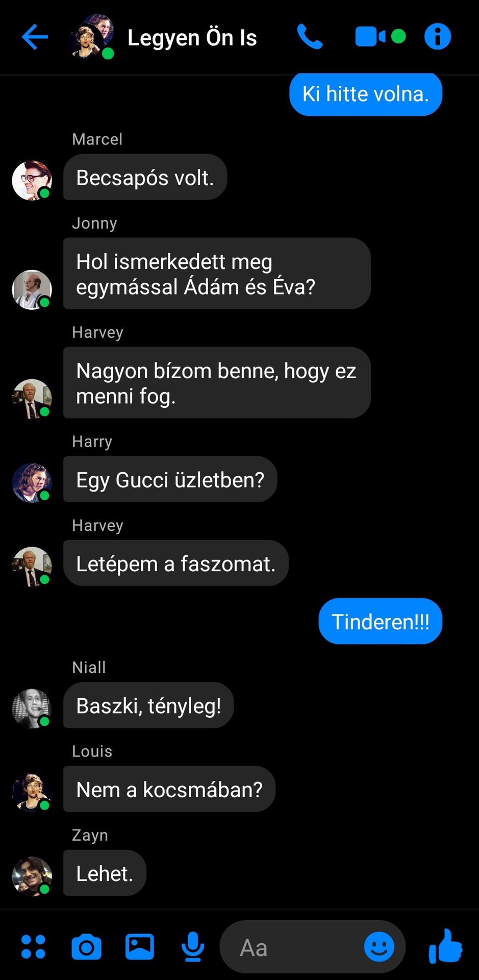Open emoji picker smiley in message field
The width and height of the screenshot is (479, 980).
tap(379, 947)
